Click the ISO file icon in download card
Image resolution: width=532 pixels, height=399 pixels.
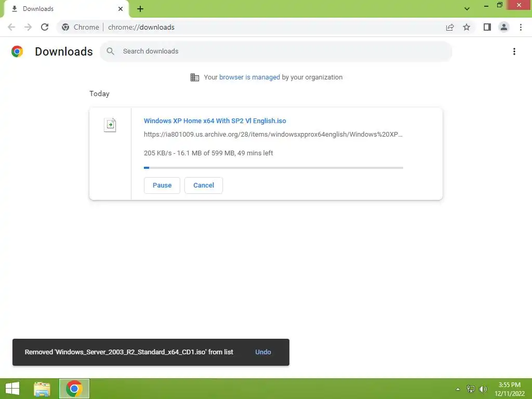[110, 125]
